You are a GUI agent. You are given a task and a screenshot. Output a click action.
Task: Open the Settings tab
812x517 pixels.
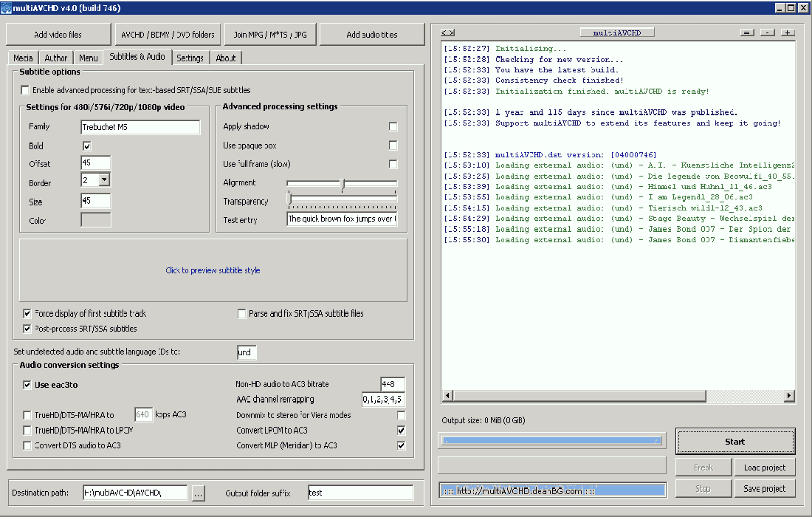click(x=190, y=58)
